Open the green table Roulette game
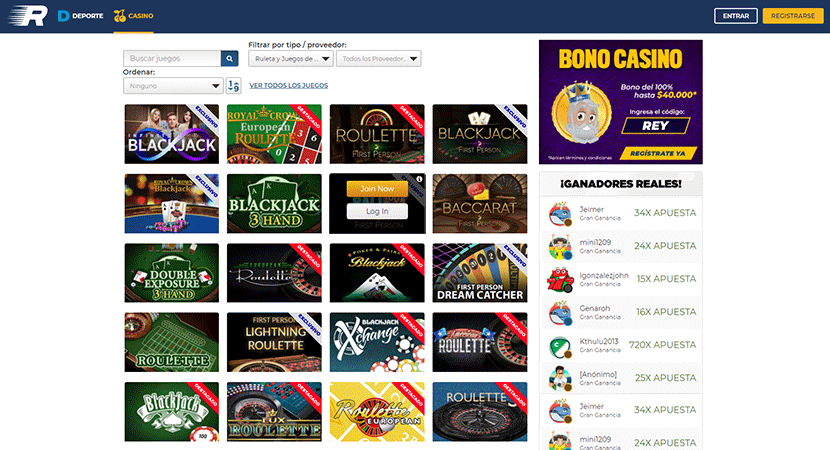This screenshot has width=830, height=450. click(172, 342)
